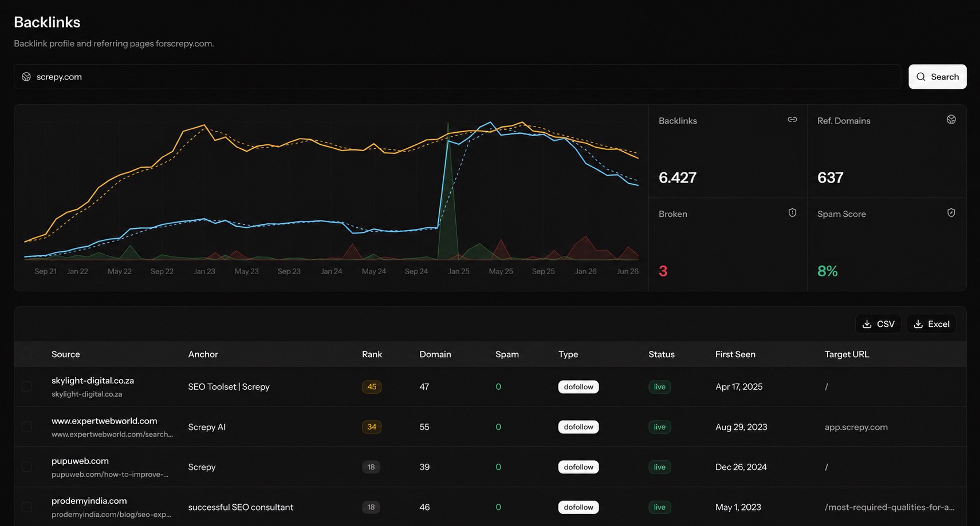The height and width of the screenshot is (526, 980).
Task: Open the pupuweb.com source link
Action: point(80,461)
